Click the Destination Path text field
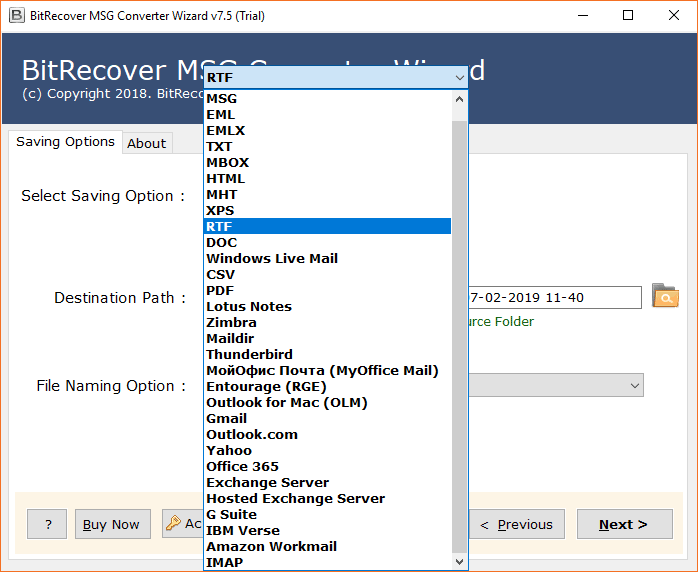 click(x=555, y=297)
